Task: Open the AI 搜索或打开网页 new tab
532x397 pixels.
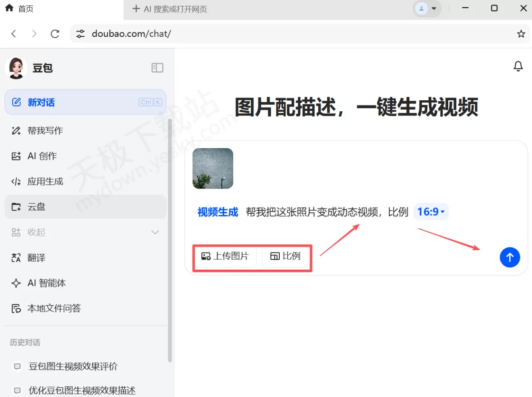Action: click(x=170, y=9)
